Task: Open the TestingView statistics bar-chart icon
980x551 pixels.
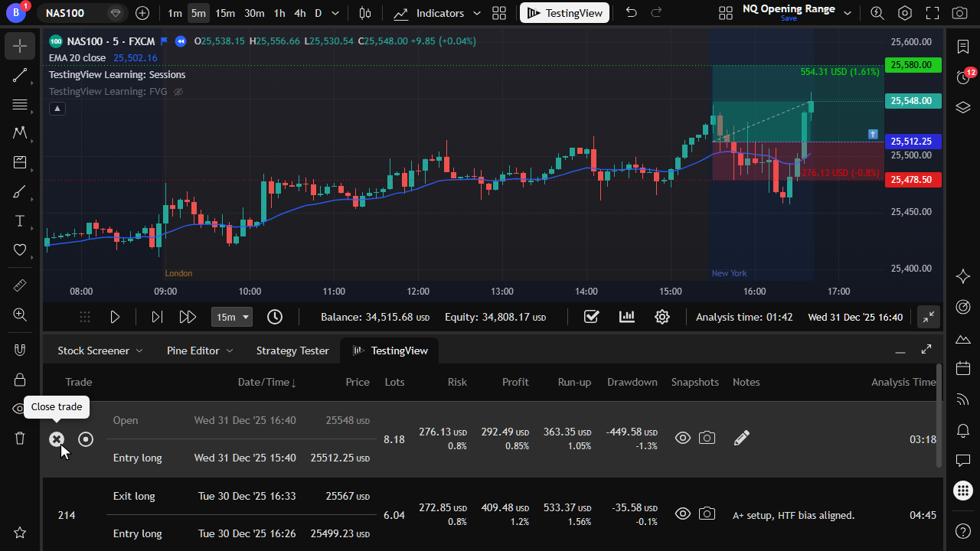Action: pyautogui.click(x=627, y=317)
